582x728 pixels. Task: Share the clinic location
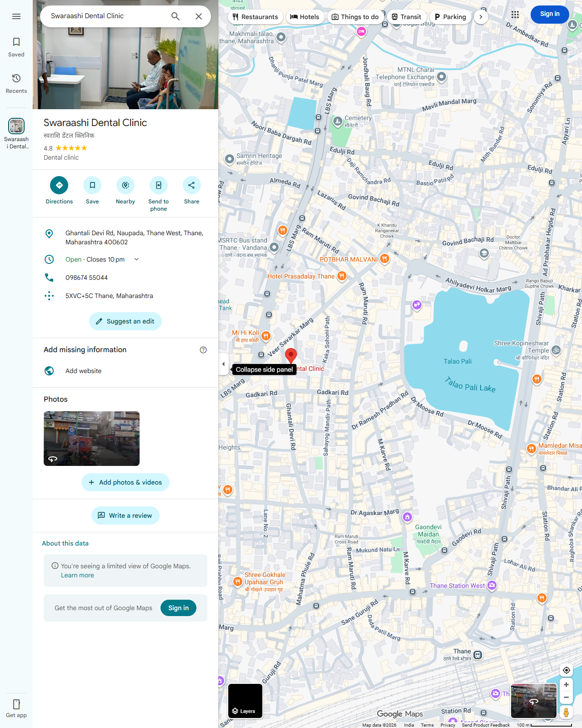click(x=191, y=191)
